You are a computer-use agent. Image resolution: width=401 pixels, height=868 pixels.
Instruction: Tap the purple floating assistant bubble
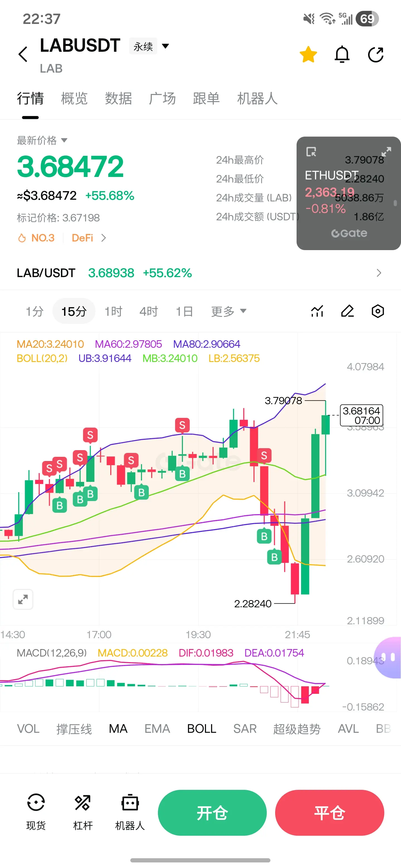coord(388,657)
